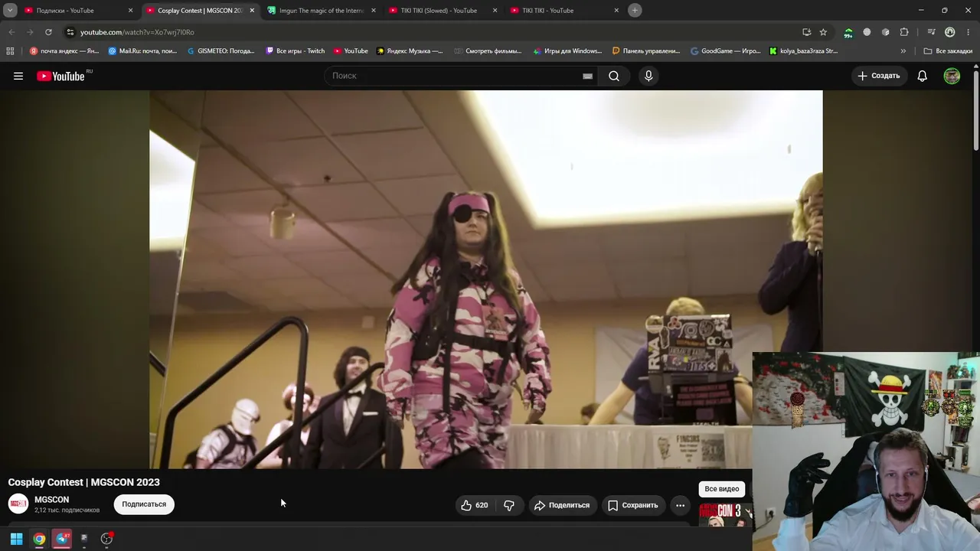Open YouTube notifications bell
Image resolution: width=980 pixels, height=551 pixels.
[923, 76]
